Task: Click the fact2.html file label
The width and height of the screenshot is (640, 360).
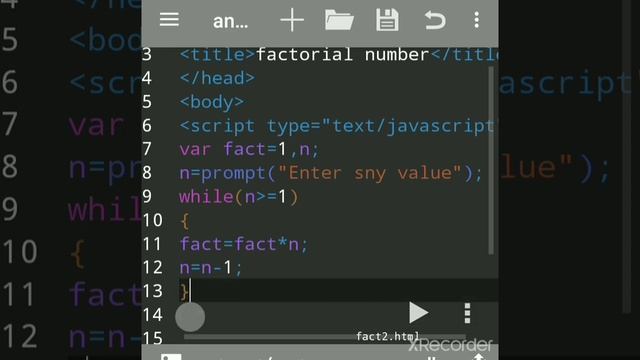Action: [x=388, y=336]
